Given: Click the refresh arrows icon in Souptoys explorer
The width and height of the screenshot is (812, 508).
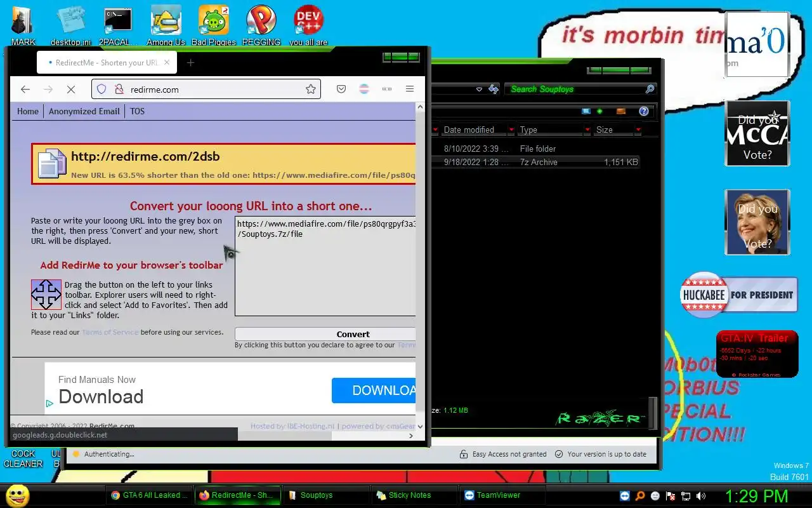Looking at the screenshot, I should pos(494,90).
